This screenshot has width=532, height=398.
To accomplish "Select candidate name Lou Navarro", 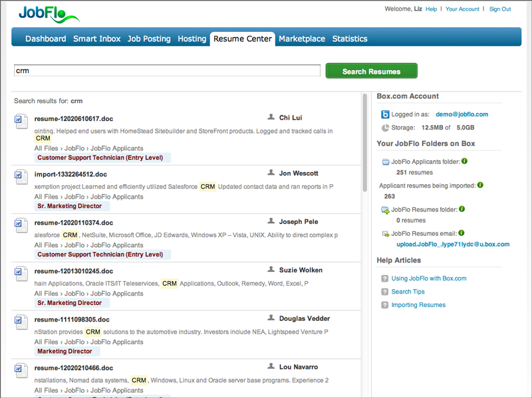I will [x=299, y=367].
